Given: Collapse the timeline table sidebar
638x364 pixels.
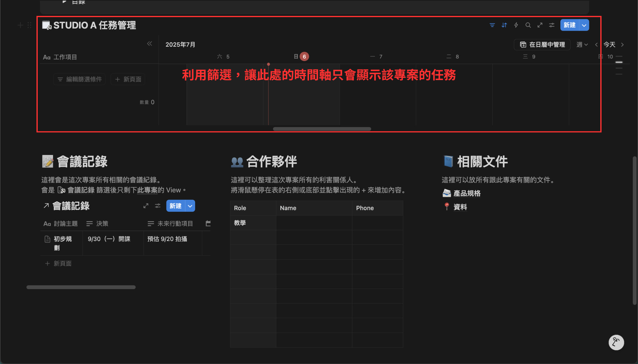Looking at the screenshot, I should [x=150, y=44].
